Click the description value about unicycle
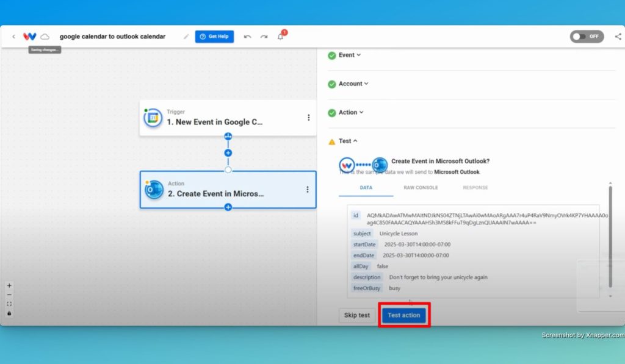625x364 pixels. [x=438, y=277]
